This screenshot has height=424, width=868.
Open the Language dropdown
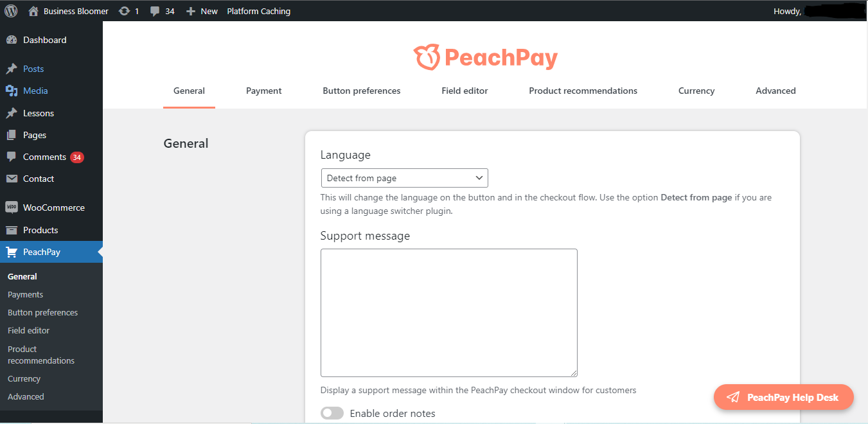click(404, 178)
